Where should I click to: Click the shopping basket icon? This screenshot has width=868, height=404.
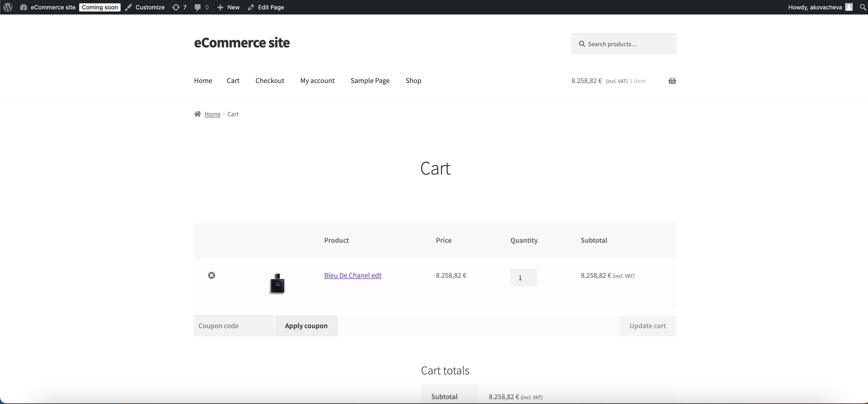tap(672, 81)
